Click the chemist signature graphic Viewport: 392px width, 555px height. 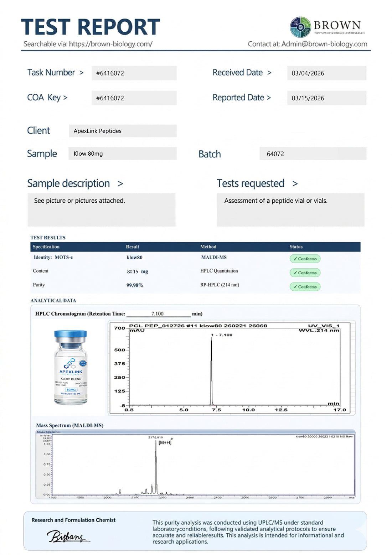tap(68, 536)
